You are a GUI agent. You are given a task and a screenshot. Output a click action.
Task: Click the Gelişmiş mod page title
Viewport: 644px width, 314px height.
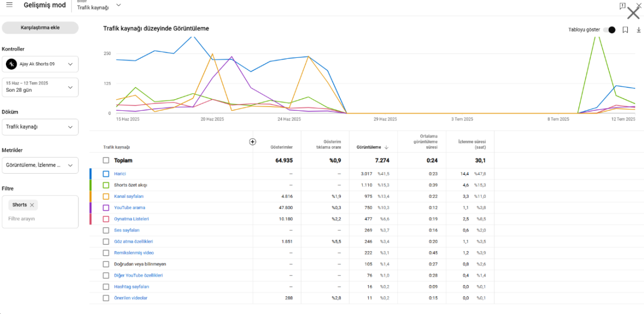tap(45, 5)
